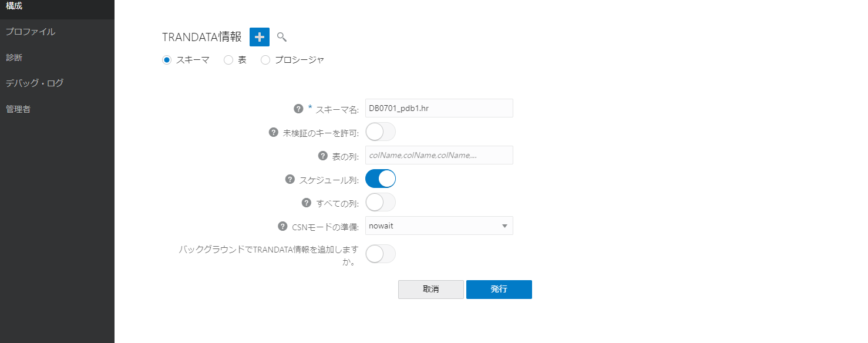Click help icon beside 表の列
This screenshot has height=343, width=868.
(x=322, y=156)
